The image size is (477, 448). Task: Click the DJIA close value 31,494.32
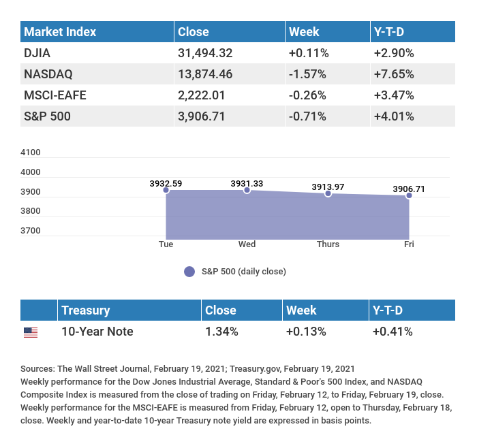pos(204,53)
